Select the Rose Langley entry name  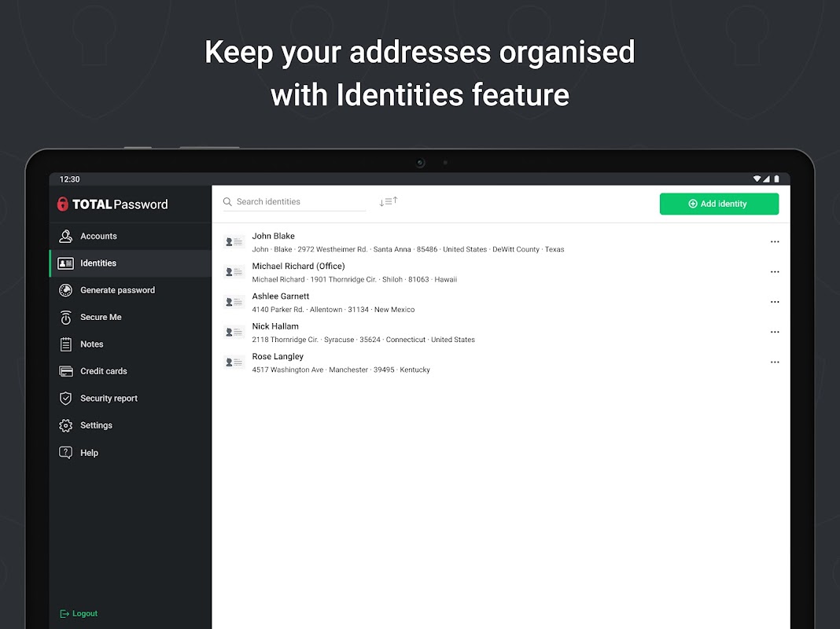(x=278, y=356)
